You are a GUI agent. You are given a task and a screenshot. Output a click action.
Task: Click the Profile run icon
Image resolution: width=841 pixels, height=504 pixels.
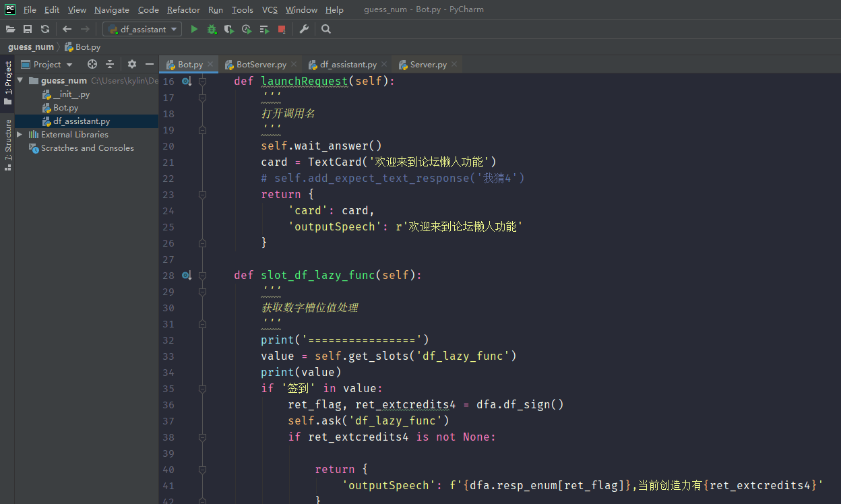[247, 29]
